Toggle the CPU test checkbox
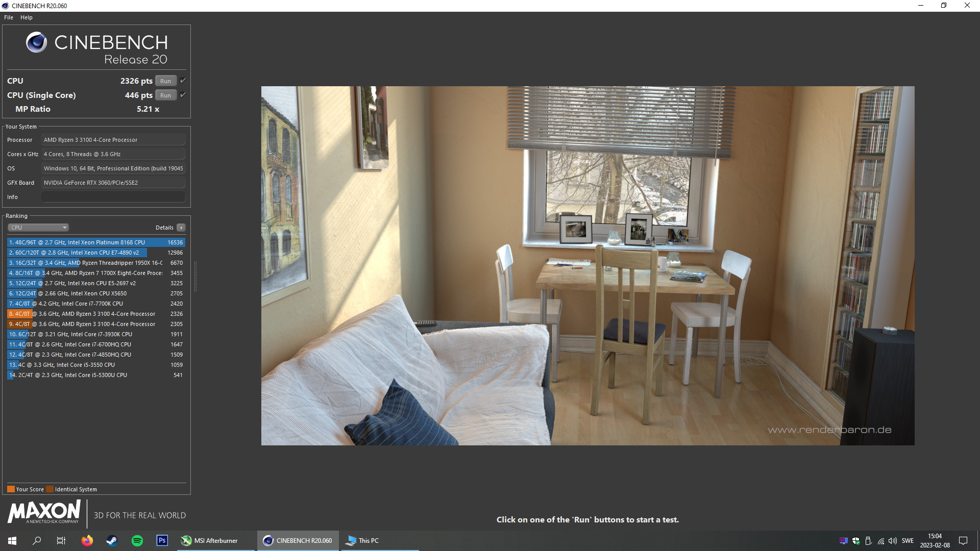 [x=183, y=81]
